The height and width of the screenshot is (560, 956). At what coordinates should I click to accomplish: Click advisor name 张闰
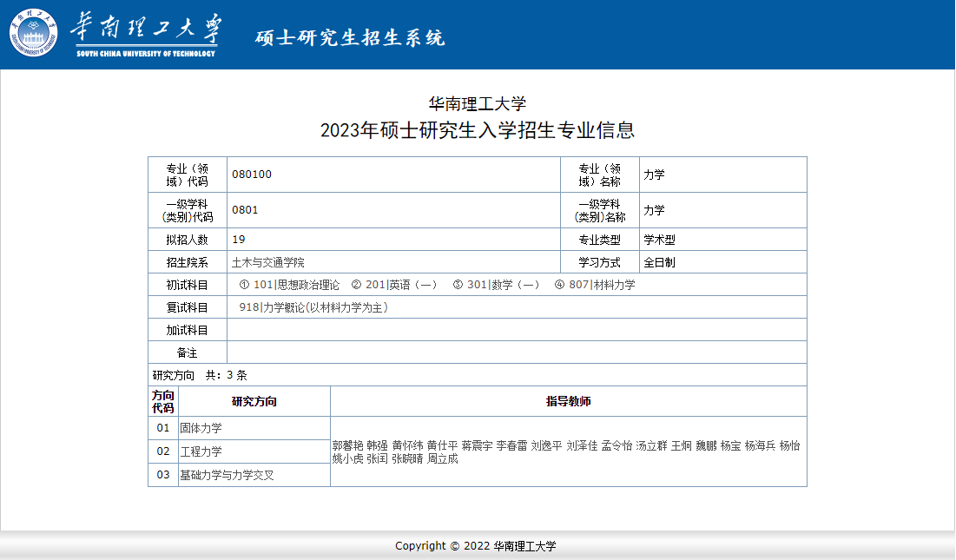click(x=378, y=458)
